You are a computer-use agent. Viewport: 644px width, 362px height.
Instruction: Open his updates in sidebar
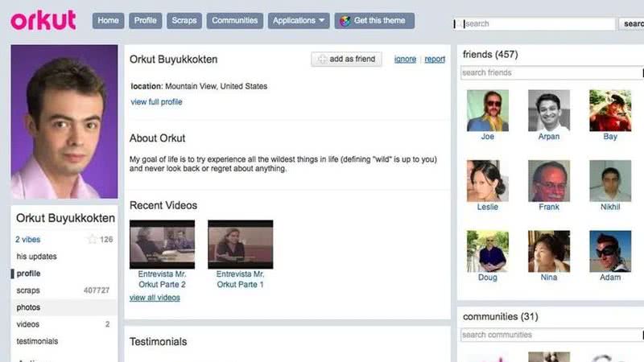click(36, 257)
